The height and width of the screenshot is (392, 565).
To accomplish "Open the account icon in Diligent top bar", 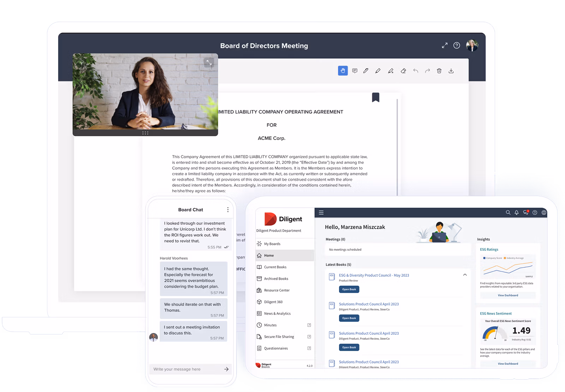I will click(x=544, y=213).
